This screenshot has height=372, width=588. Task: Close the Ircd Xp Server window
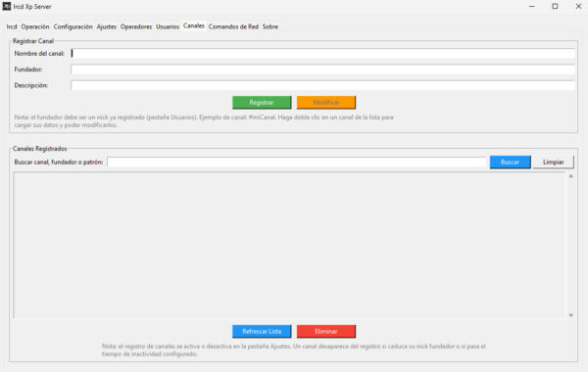point(578,7)
